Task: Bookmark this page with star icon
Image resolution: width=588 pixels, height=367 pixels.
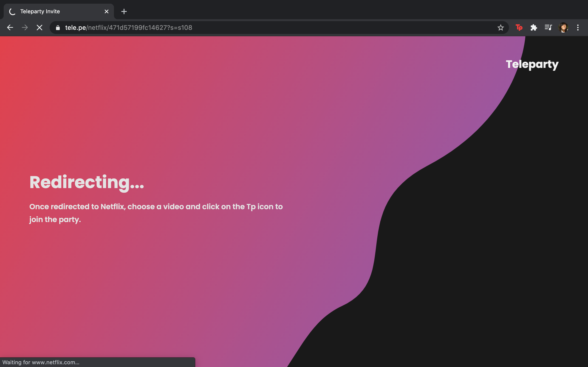Action: (x=500, y=28)
